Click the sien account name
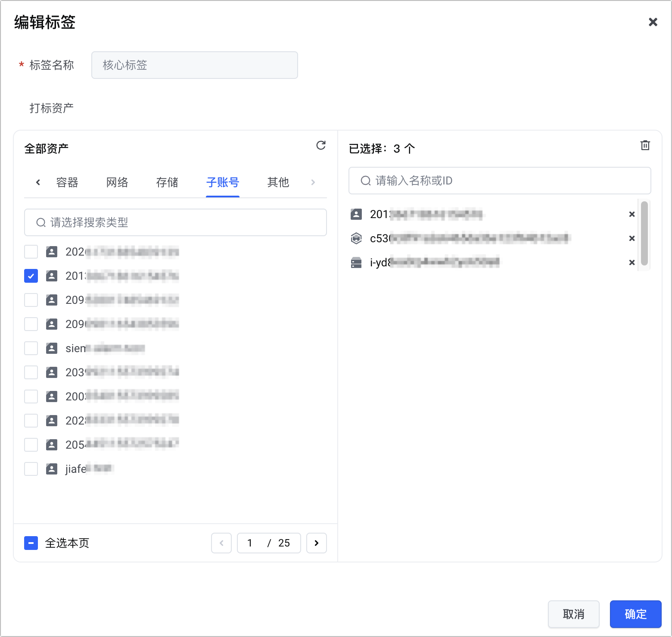Viewport: 672px width, 637px height. click(x=105, y=348)
